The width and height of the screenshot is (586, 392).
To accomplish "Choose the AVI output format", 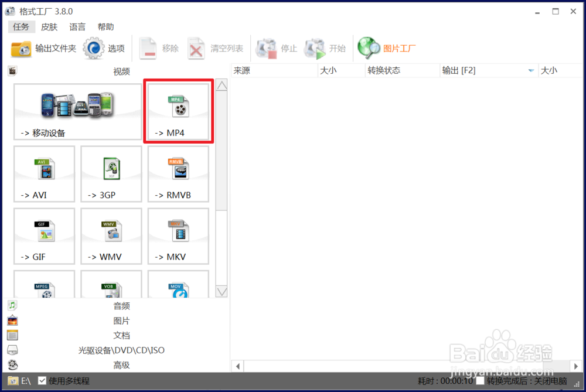I will click(44, 173).
